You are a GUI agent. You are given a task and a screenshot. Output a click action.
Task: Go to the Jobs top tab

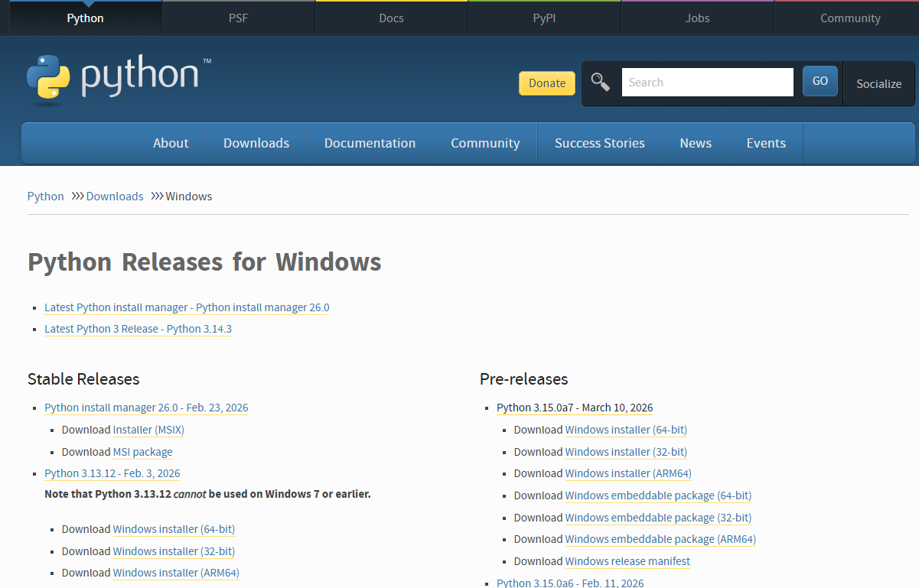tap(698, 18)
